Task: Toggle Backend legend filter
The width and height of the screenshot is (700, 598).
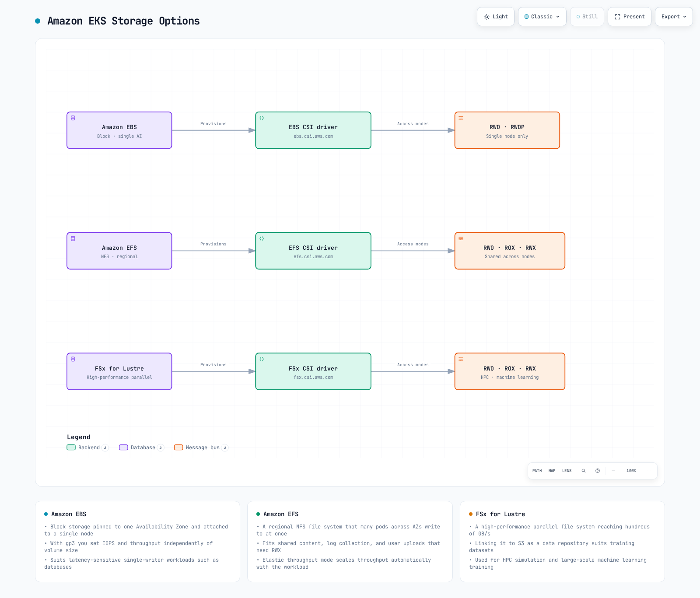Action: (x=87, y=448)
